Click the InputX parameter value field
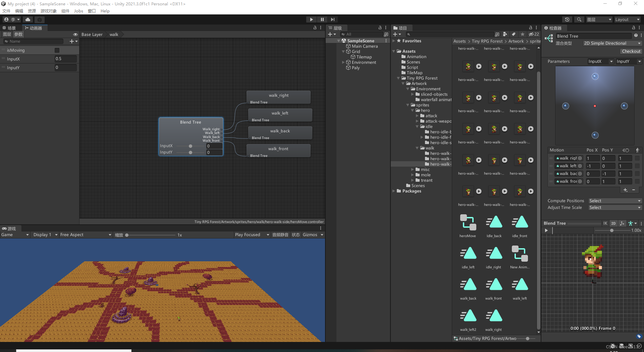The image size is (644, 352). click(66, 59)
